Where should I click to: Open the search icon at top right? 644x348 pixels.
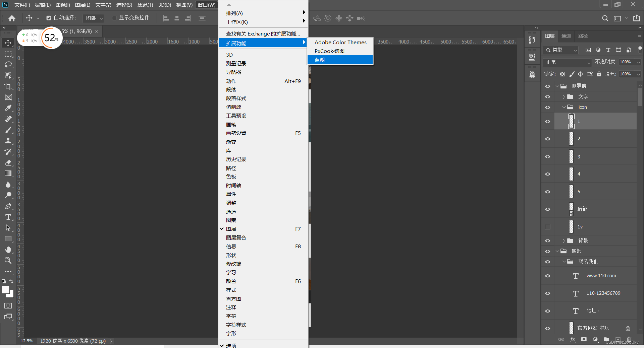[605, 18]
